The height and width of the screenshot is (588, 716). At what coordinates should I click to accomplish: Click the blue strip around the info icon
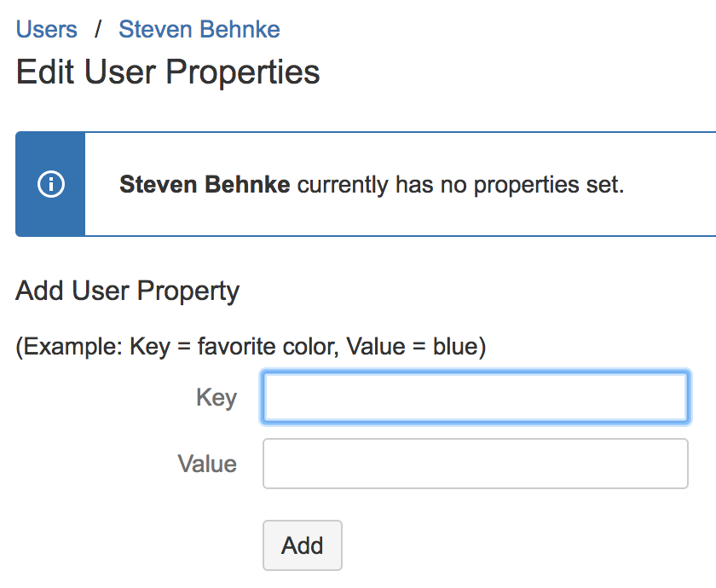pyautogui.click(x=50, y=184)
